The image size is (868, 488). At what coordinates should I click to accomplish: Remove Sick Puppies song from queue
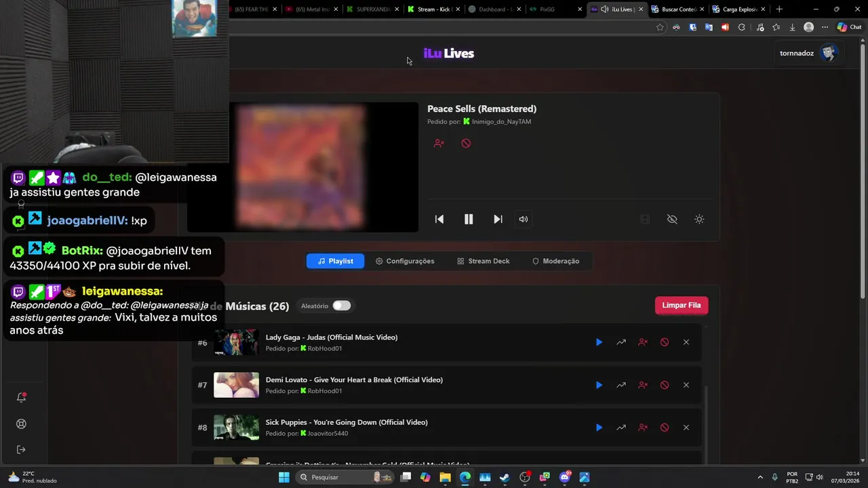(x=686, y=428)
